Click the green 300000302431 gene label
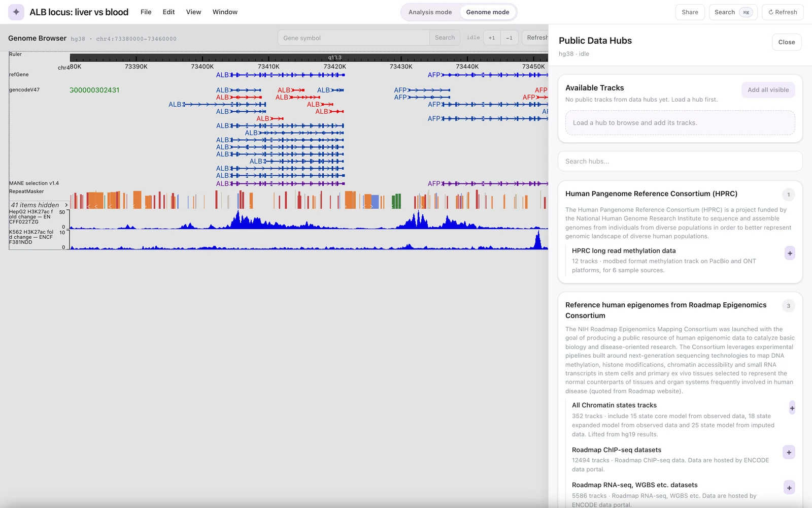This screenshot has height=508, width=812. [94, 90]
